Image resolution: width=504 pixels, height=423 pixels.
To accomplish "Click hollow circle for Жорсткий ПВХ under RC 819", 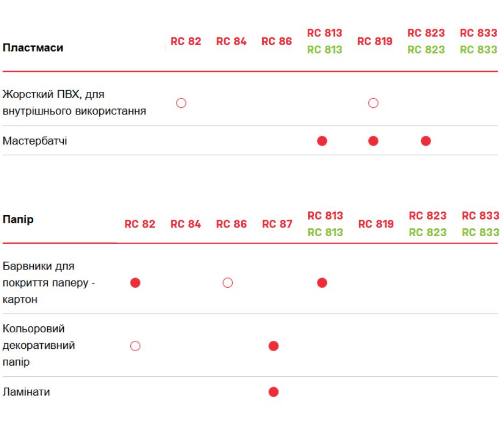I will pos(374,103).
